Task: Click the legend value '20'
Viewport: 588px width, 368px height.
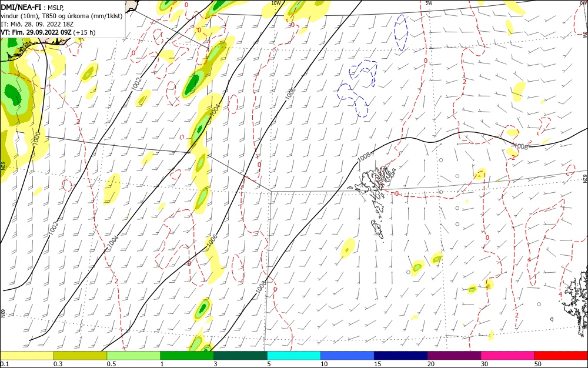Action: pos(431,364)
